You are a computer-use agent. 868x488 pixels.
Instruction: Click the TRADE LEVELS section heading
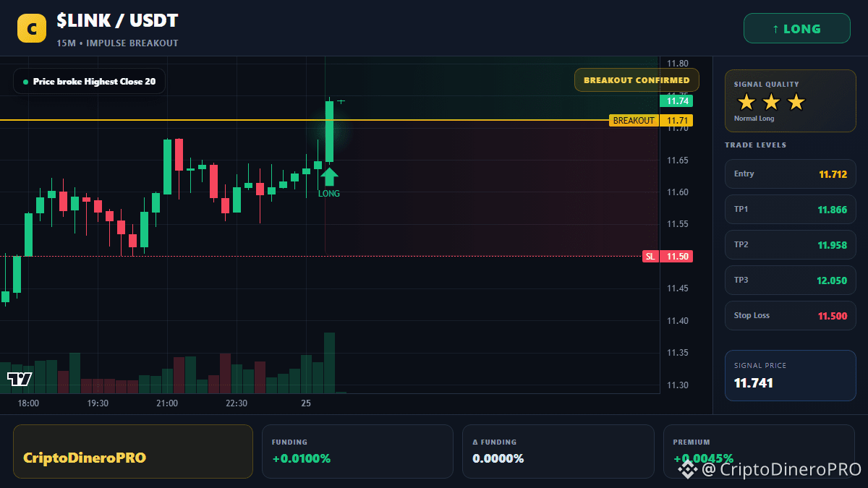coord(755,145)
